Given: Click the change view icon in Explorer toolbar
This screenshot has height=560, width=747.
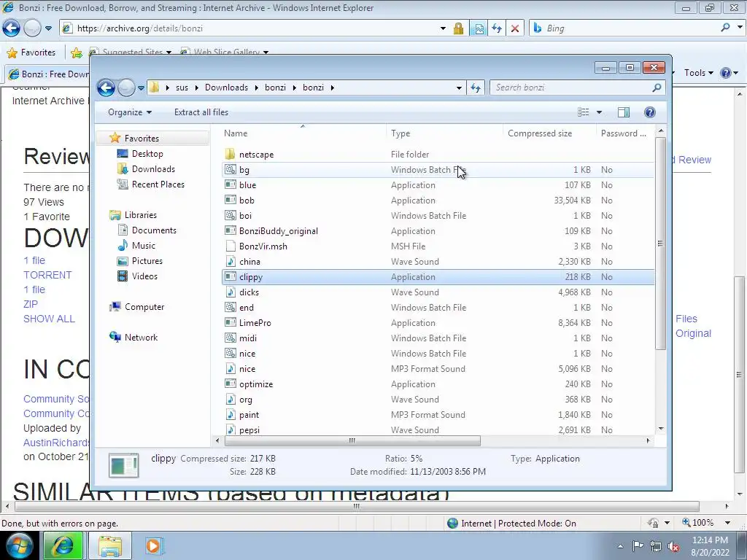Looking at the screenshot, I should (x=583, y=112).
